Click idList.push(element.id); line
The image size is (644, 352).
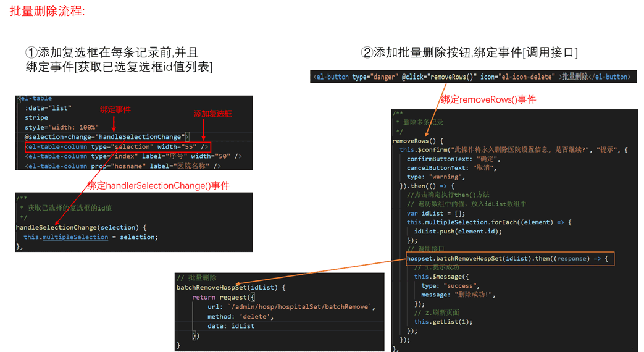pos(458,231)
